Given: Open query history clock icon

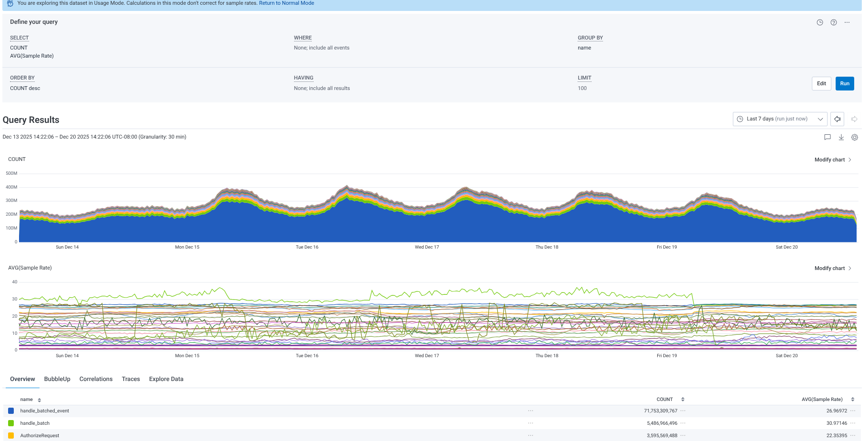Looking at the screenshot, I should click(x=819, y=22).
